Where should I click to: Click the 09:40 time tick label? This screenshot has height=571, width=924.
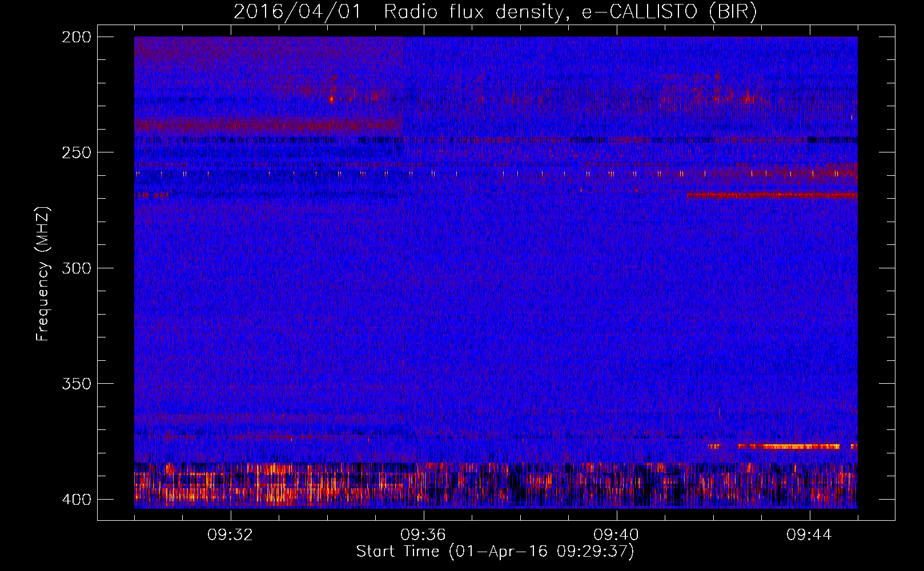pos(616,535)
